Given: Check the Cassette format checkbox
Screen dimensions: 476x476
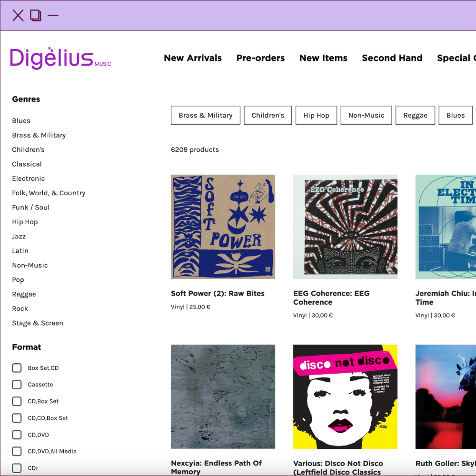Looking at the screenshot, I should coord(17,385).
